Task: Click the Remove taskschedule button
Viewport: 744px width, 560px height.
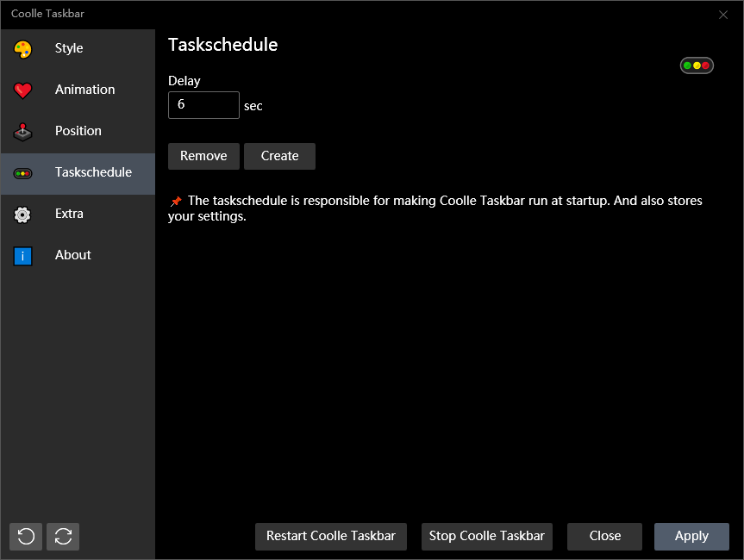Action: click(x=203, y=156)
